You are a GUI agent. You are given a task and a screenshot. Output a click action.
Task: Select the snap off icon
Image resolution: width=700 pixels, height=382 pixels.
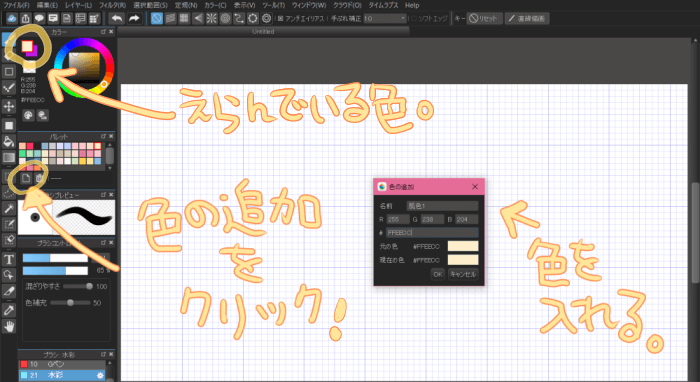[157, 18]
